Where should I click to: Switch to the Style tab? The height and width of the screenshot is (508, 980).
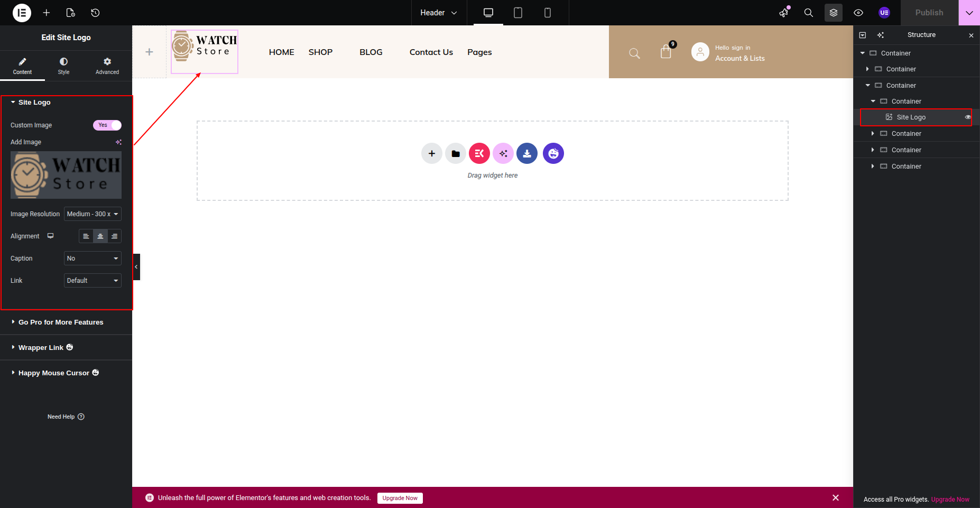(x=63, y=66)
